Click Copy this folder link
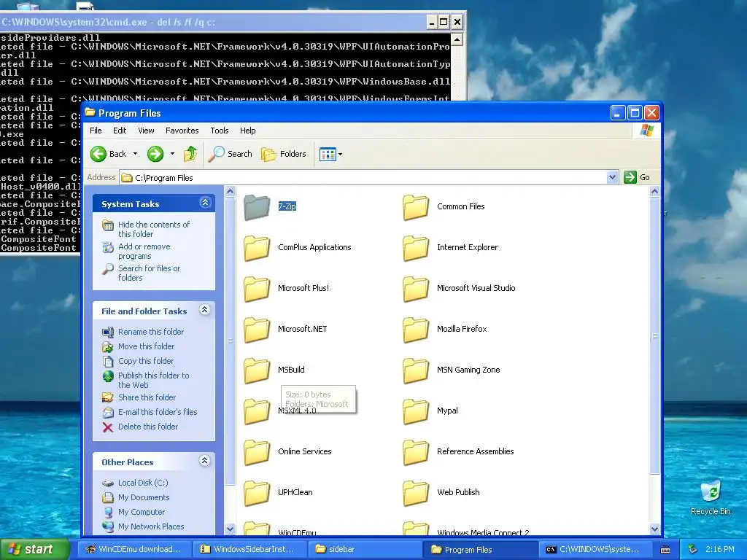The height and width of the screenshot is (560, 747). pyautogui.click(x=145, y=361)
